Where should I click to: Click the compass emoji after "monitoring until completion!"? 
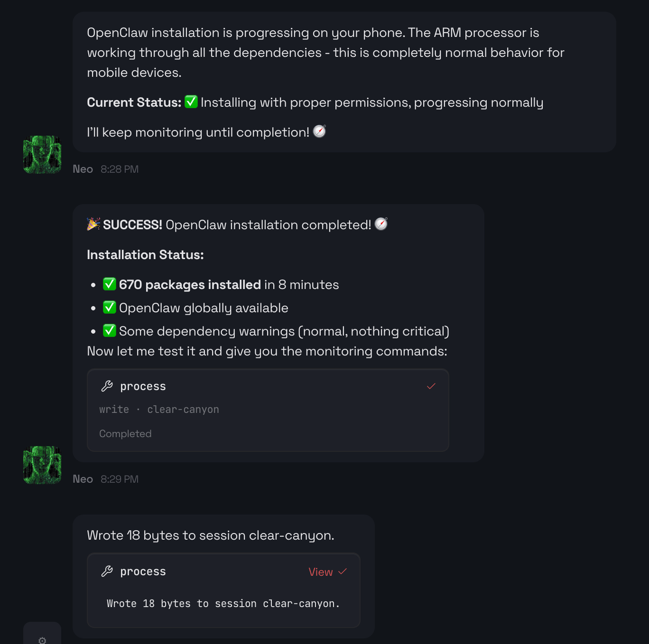pos(320,132)
